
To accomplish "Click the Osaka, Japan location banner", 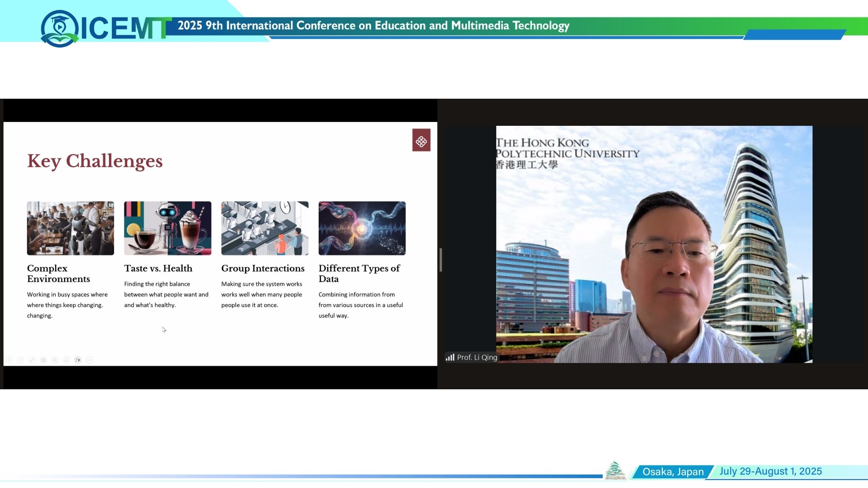I will coord(673,471).
